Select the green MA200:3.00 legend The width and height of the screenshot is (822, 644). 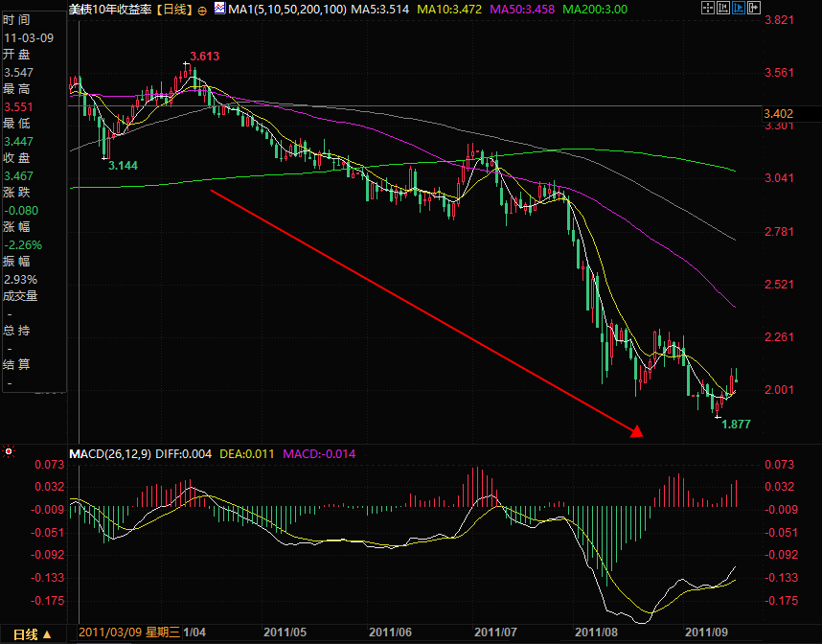595,10
